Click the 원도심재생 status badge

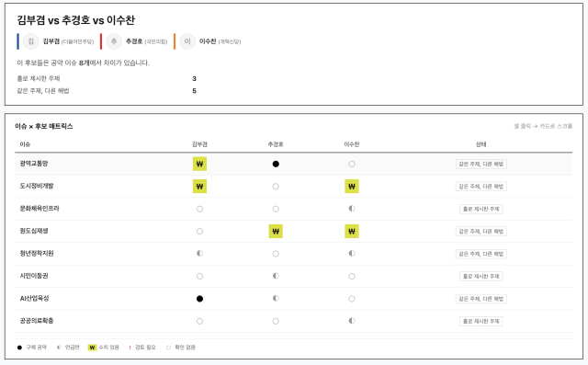481,232
